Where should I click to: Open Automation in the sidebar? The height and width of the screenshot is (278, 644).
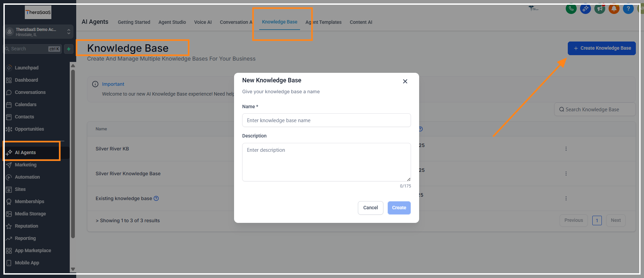tap(27, 177)
